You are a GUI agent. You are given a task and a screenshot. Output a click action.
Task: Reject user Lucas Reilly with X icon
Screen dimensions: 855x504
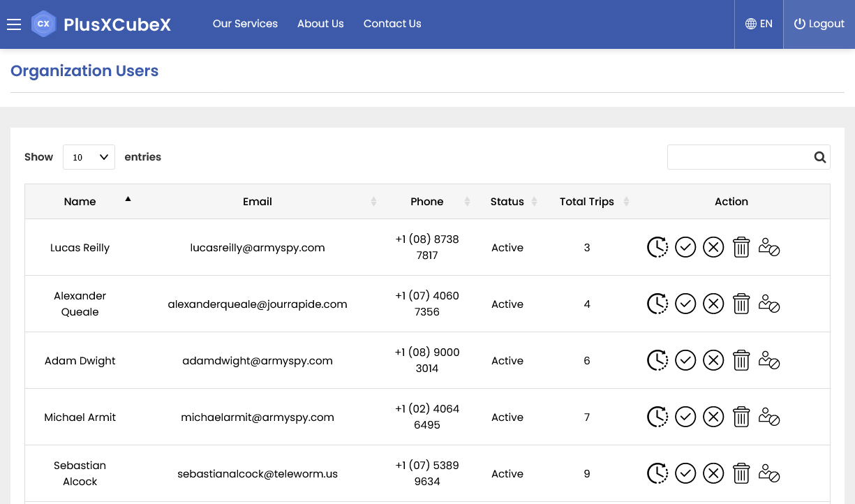tap(713, 247)
